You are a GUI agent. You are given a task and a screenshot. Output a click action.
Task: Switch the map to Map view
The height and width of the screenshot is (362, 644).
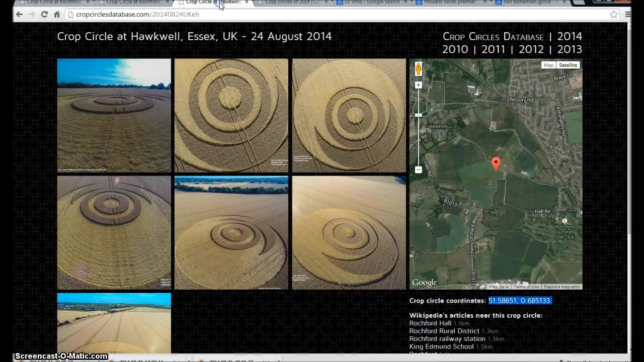[x=548, y=65]
